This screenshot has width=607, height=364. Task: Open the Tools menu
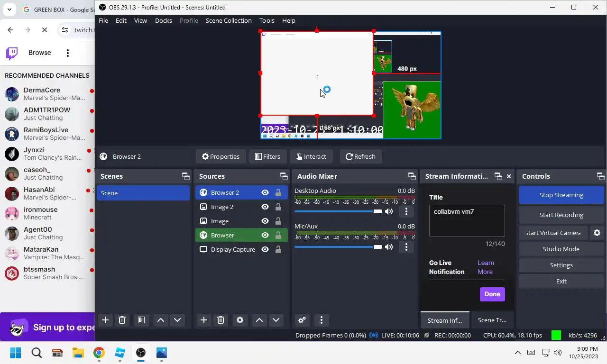pos(267,20)
